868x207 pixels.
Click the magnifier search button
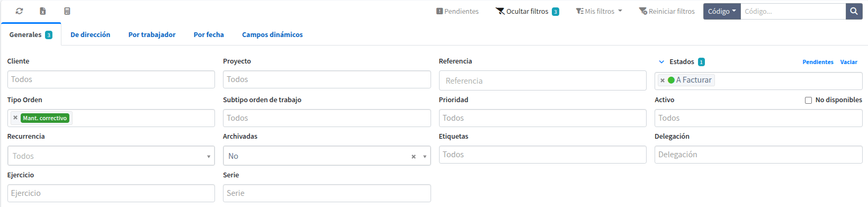coord(854,11)
